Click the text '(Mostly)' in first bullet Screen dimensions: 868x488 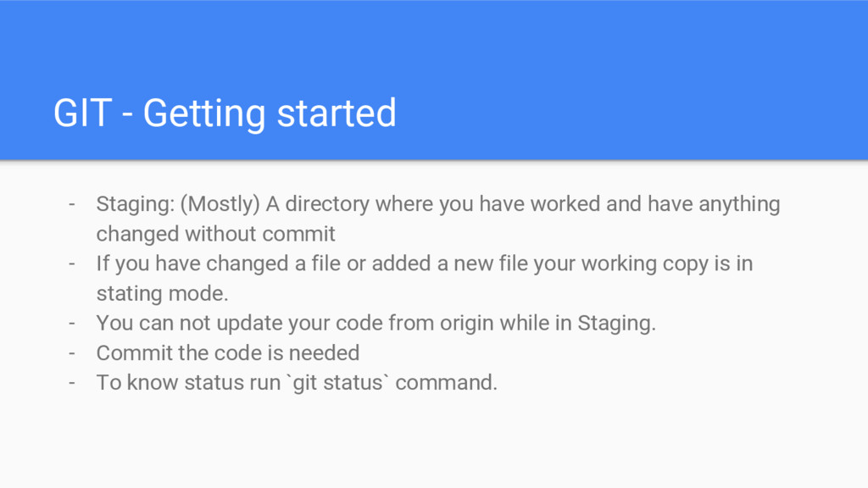tap(220, 204)
